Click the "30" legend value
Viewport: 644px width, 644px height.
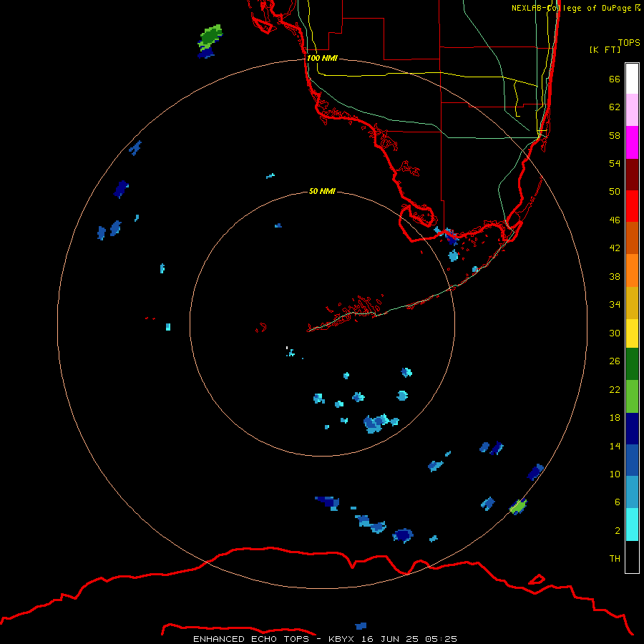[x=615, y=333]
